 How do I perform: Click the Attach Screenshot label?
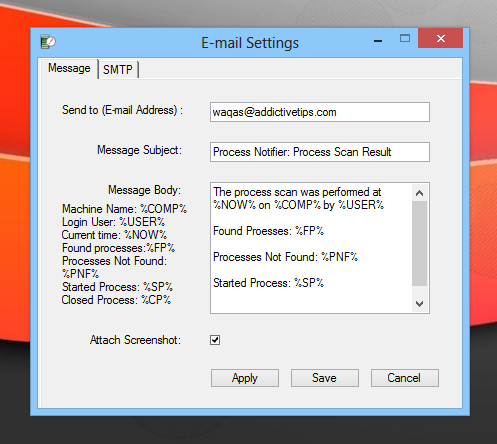click(x=135, y=340)
